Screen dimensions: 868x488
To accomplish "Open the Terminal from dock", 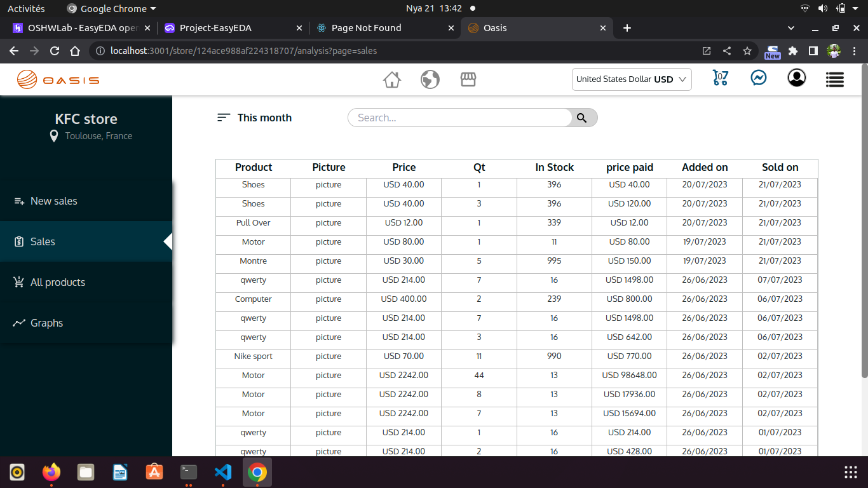I will 189,472.
